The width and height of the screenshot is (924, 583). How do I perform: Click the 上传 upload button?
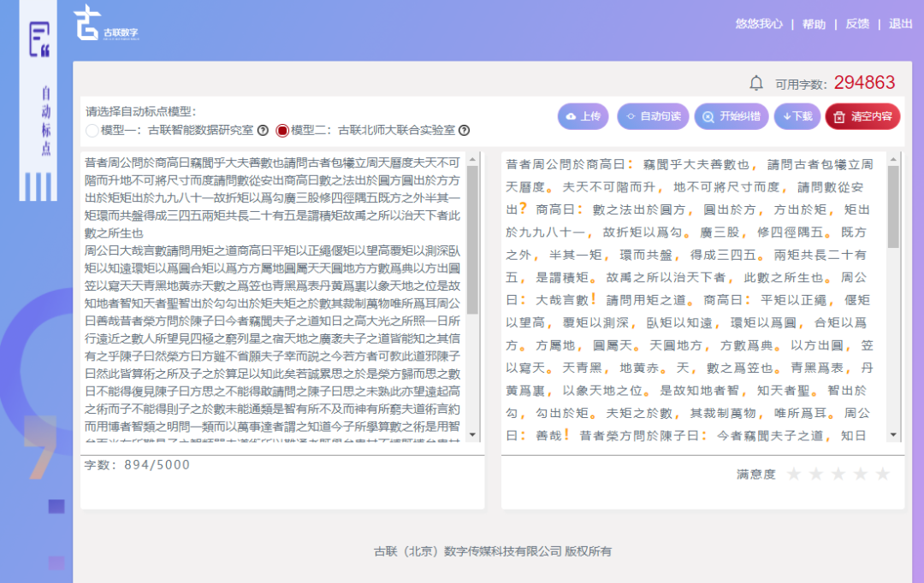click(583, 116)
